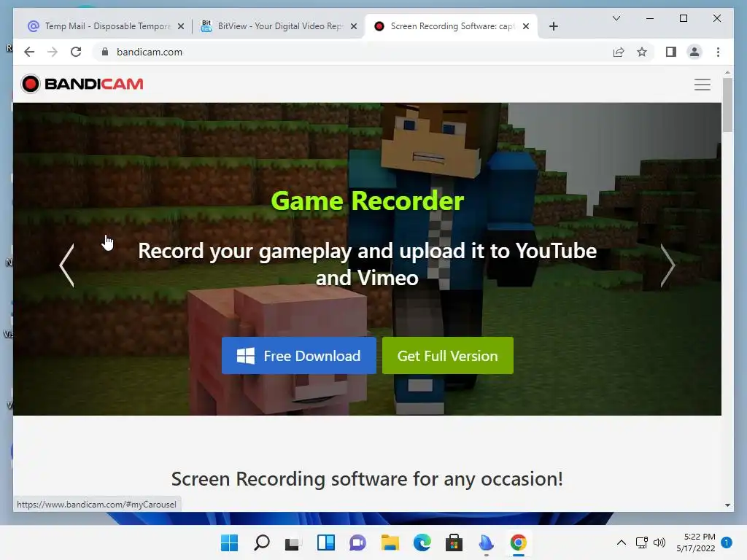Reload the bandicam.com page
747x560 pixels.
76,52
